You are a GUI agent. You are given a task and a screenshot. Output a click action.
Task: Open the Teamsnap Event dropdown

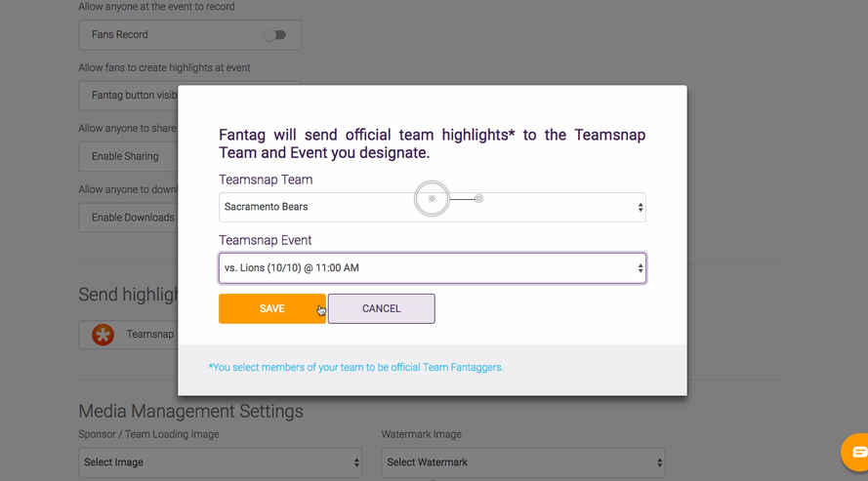click(433, 268)
